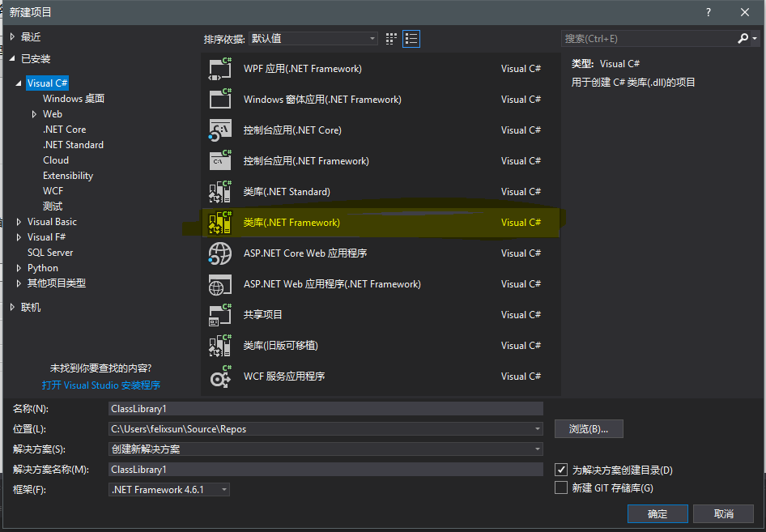Click the 类库(.NET Standard) template icon
This screenshot has width=766, height=532.
coord(219,191)
